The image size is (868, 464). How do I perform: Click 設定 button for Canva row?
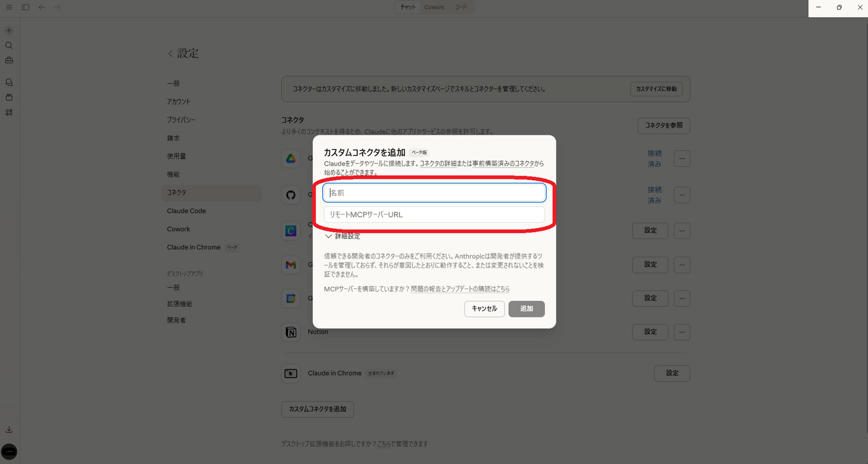point(650,231)
